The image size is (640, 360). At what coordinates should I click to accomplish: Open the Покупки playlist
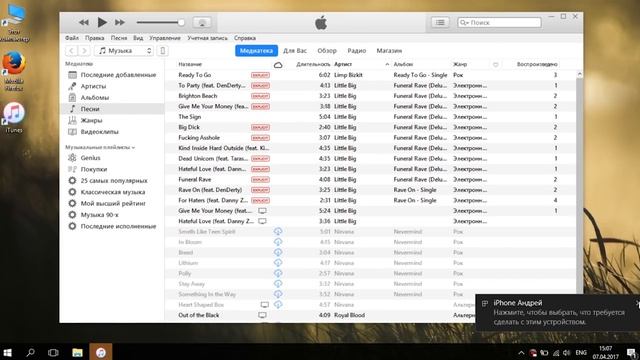coord(112,169)
